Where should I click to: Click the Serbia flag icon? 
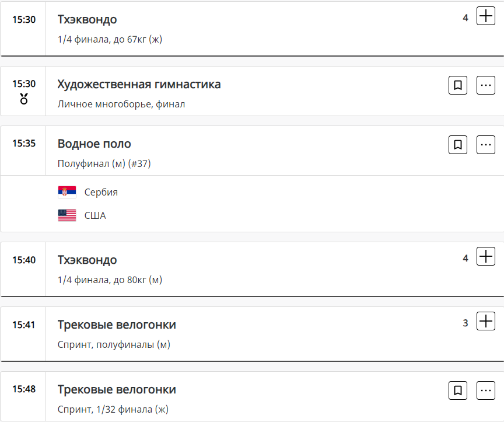(x=67, y=192)
